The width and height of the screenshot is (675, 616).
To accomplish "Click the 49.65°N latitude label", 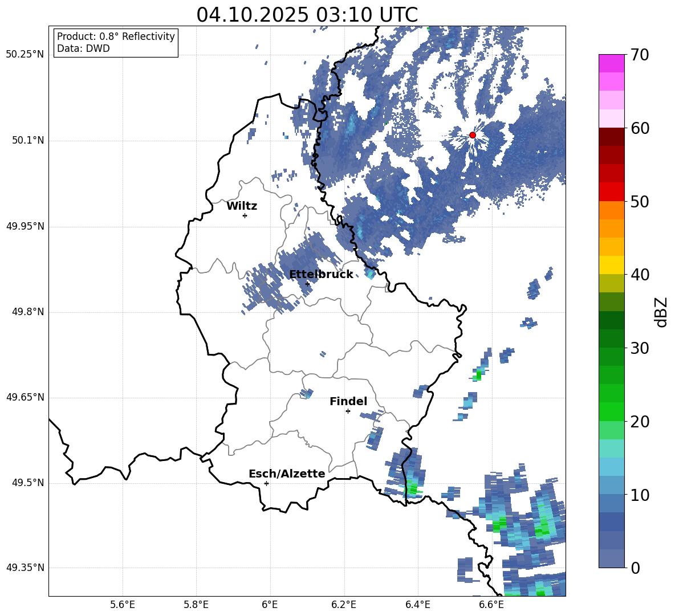I will click(25, 397).
